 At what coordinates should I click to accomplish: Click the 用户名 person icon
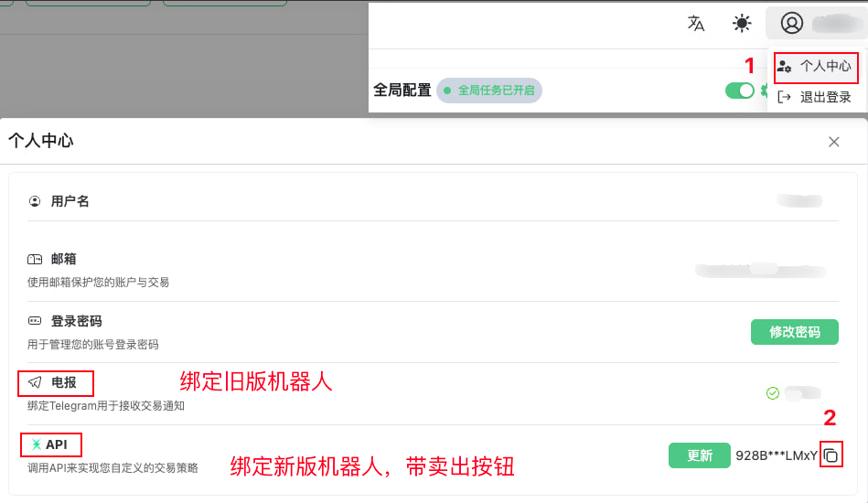click(35, 201)
